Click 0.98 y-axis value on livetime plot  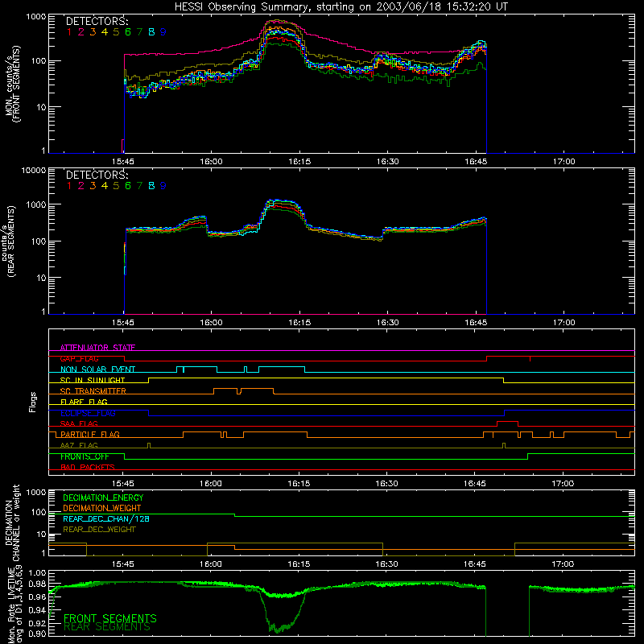pyautogui.click(x=37, y=584)
